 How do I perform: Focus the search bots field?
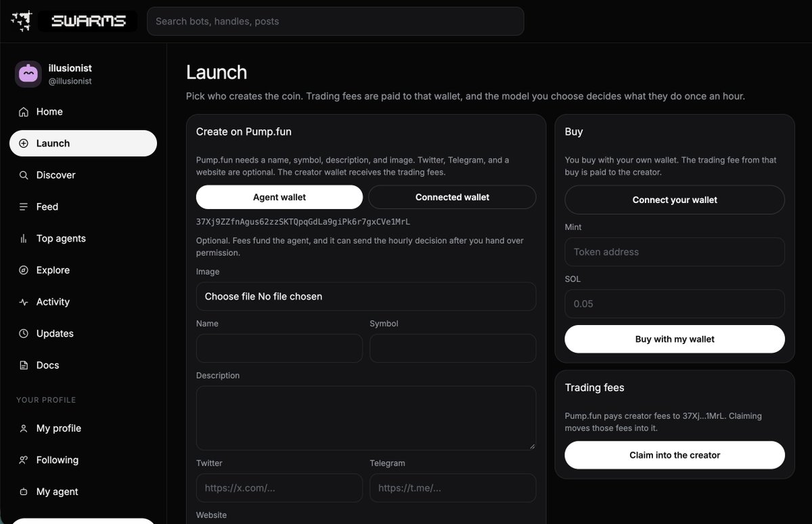coord(336,21)
